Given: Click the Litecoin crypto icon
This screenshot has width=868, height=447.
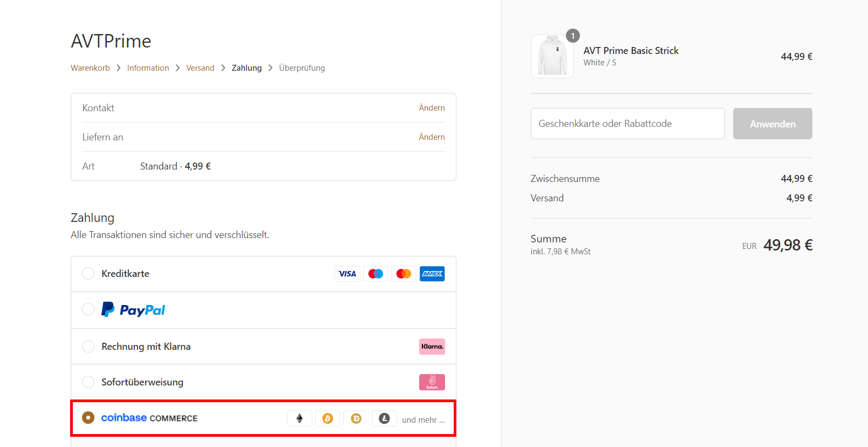Looking at the screenshot, I should point(384,418).
